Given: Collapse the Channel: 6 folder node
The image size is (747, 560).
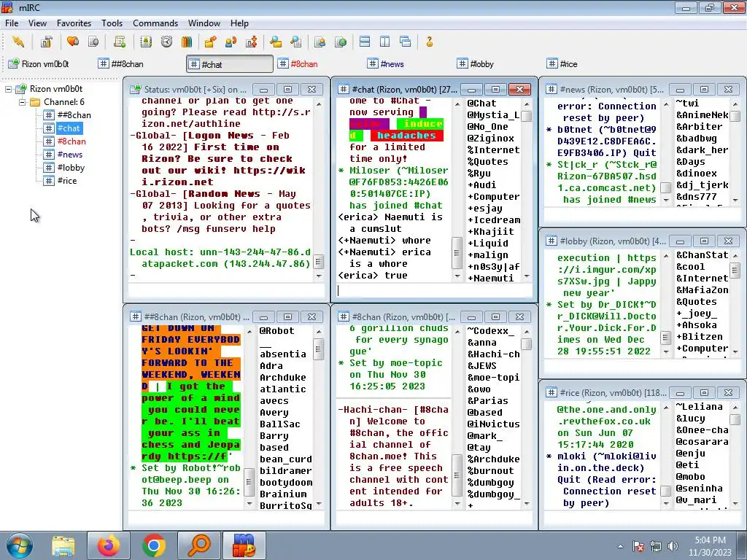Looking at the screenshot, I should click(x=22, y=102).
